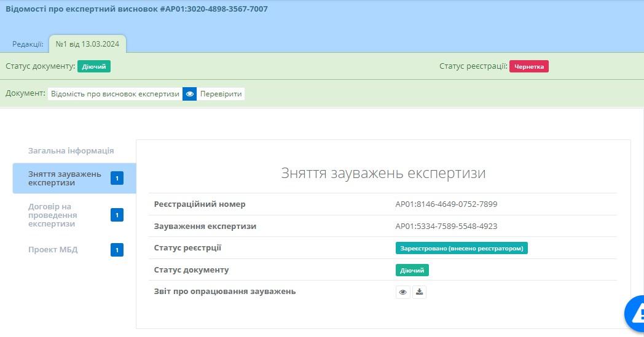Open the Відомість про висновок експертизи document
The height and width of the screenshot is (337, 644).
[115, 94]
